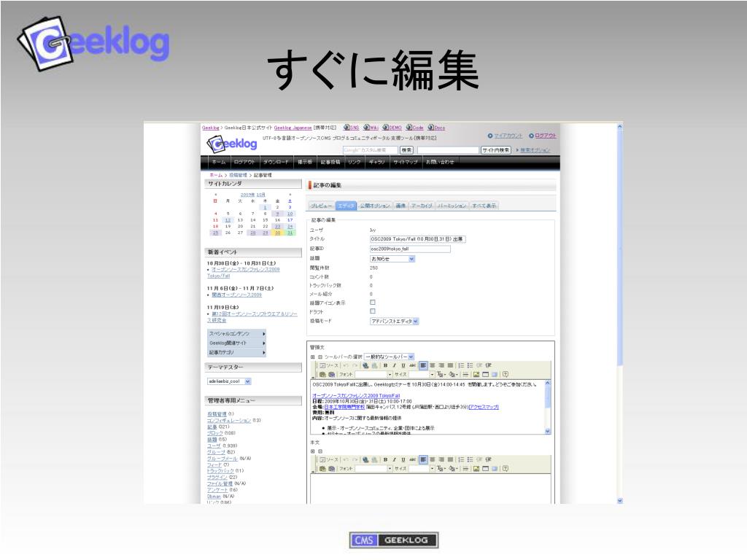The width and height of the screenshot is (747, 560).
Task: Click the サイト内検索 button
Action: (496, 150)
